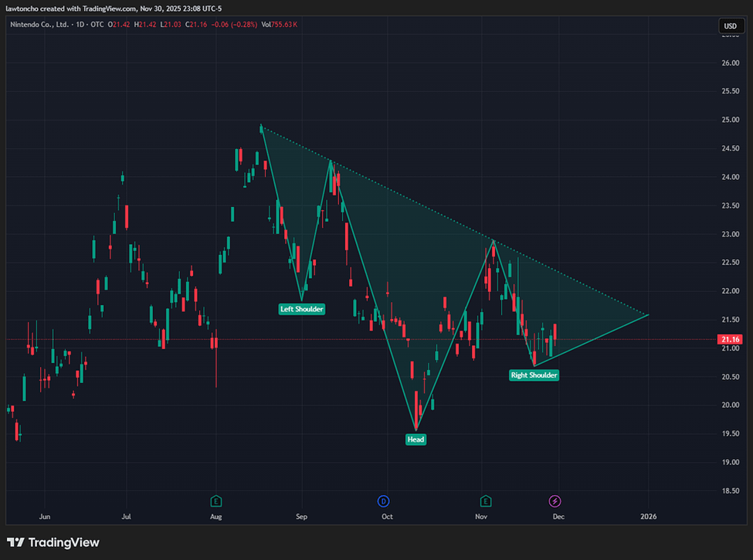
Task: Click the August earnings marker icon
Action: (216, 501)
